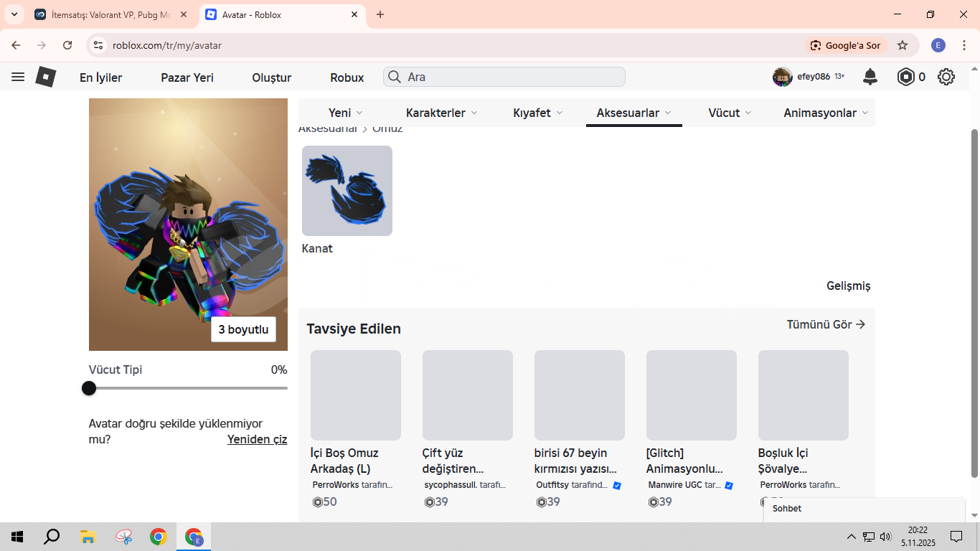Open the Animasyonlar dropdown

point(826,113)
